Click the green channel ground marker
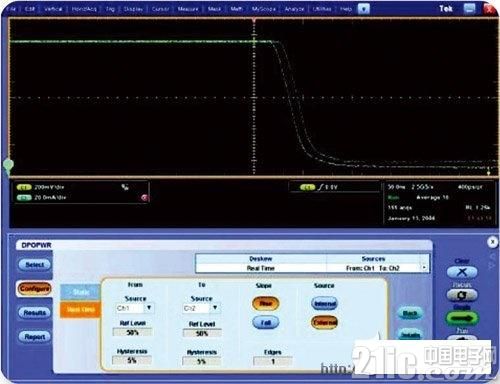 click(8, 166)
